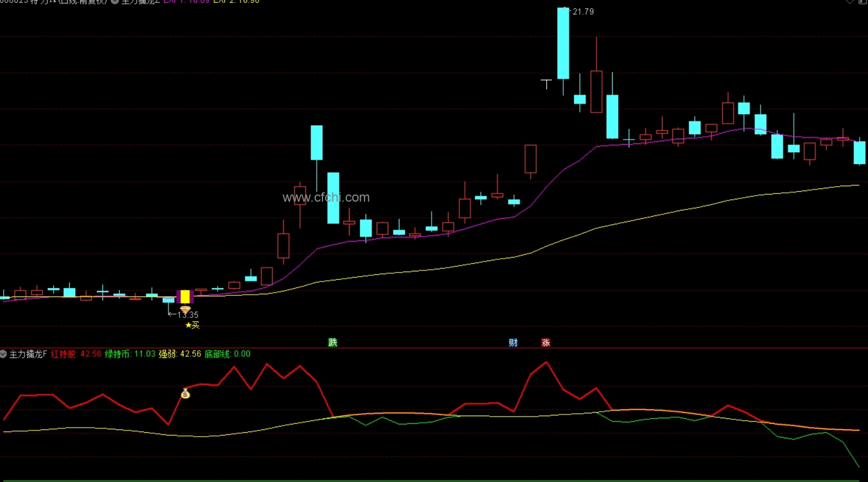Click the money bag signal icon

tap(186, 393)
